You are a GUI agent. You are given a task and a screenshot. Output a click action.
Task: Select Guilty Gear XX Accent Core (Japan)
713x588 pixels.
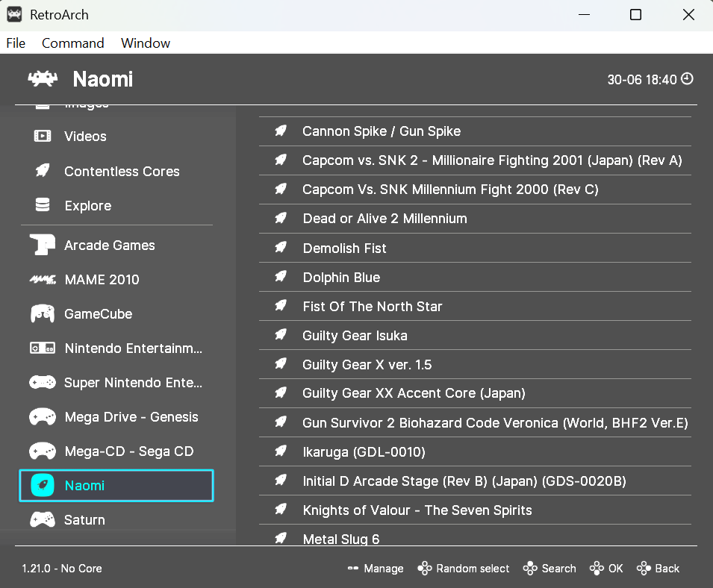coord(475,393)
